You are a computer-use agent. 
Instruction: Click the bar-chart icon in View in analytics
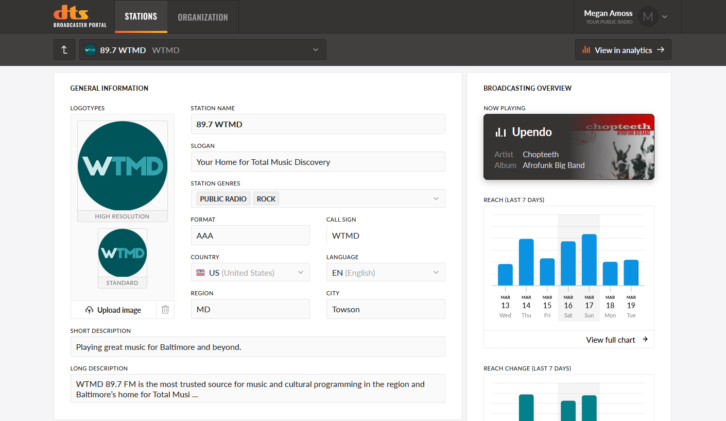586,50
